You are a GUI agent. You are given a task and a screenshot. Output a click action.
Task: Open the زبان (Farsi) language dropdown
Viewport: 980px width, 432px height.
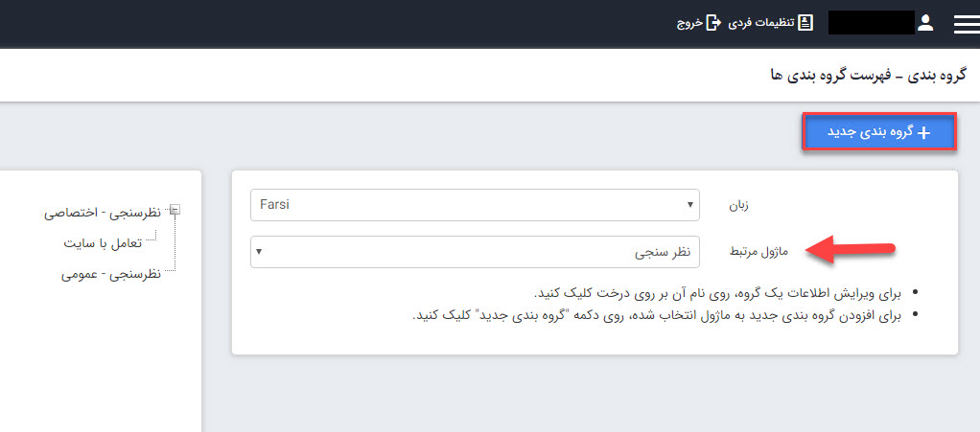(x=475, y=205)
